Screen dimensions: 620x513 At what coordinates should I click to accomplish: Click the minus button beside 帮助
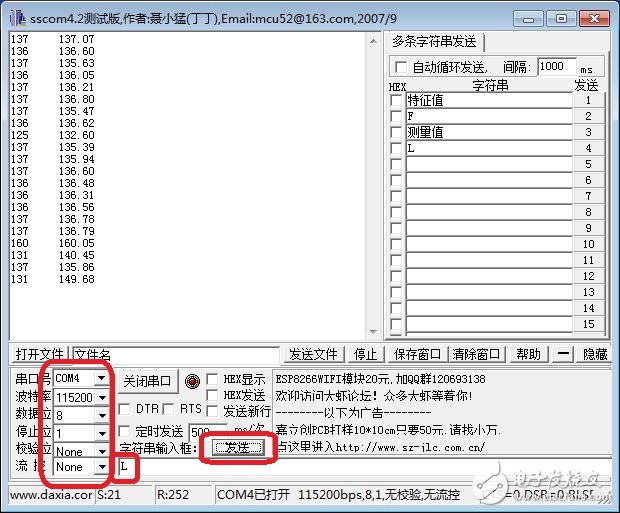(564, 354)
